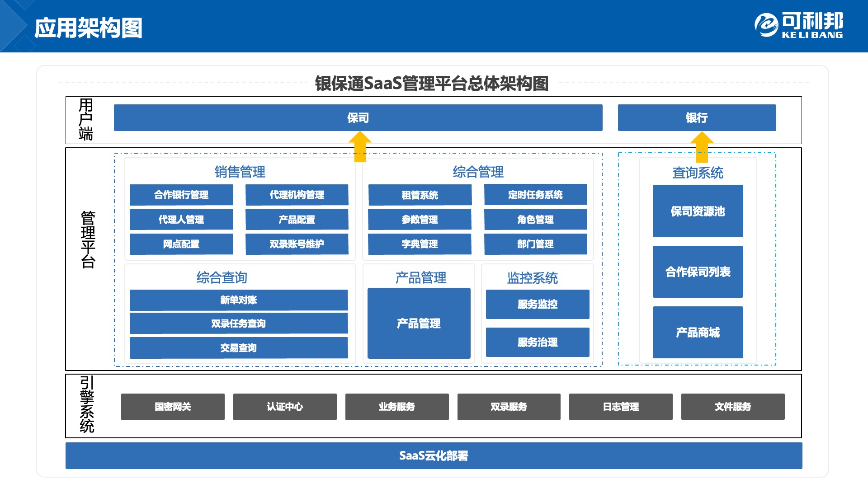Select the 保司 user-end bar
868x488 pixels.
coord(358,118)
